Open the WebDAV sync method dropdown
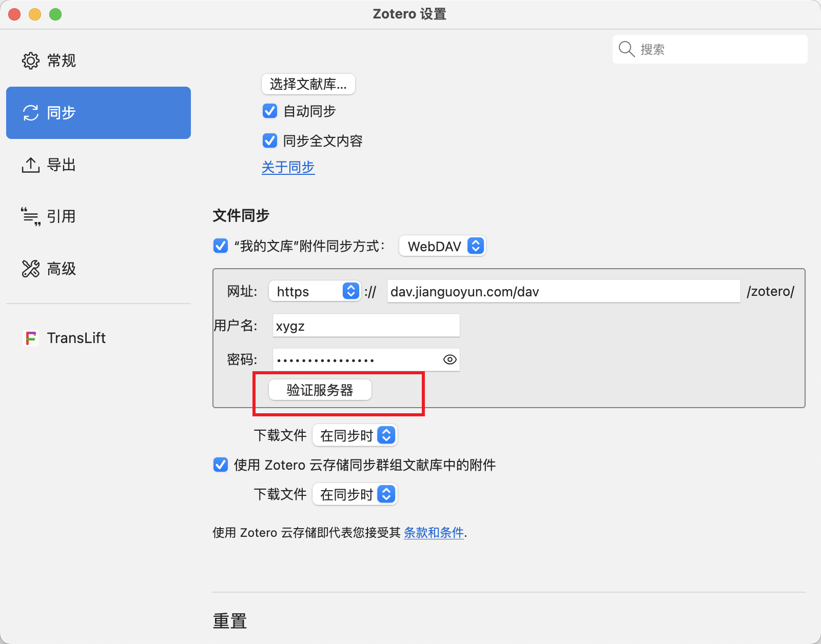 [x=442, y=247]
